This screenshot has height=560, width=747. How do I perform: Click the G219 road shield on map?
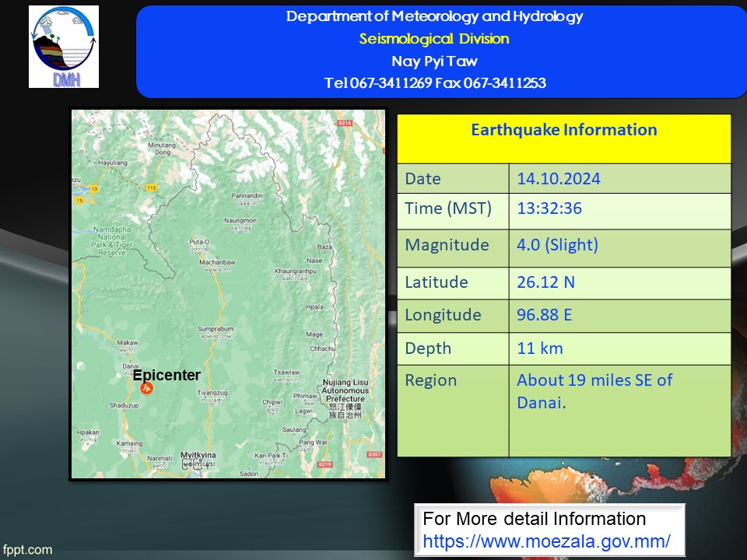tap(324, 464)
